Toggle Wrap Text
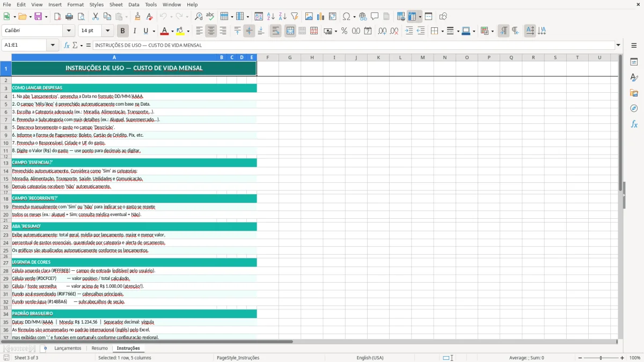Image resolution: width=644 pixels, height=362 pixels. [x=276, y=31]
